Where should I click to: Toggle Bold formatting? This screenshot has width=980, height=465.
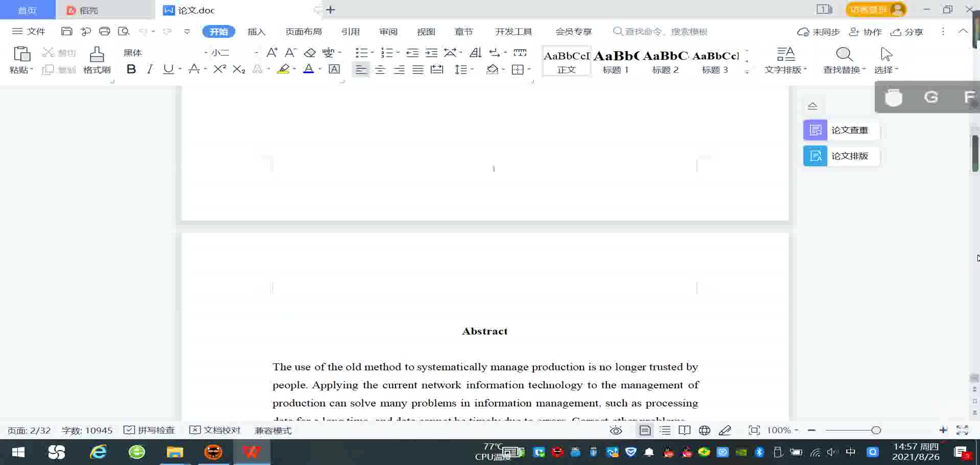tap(131, 69)
